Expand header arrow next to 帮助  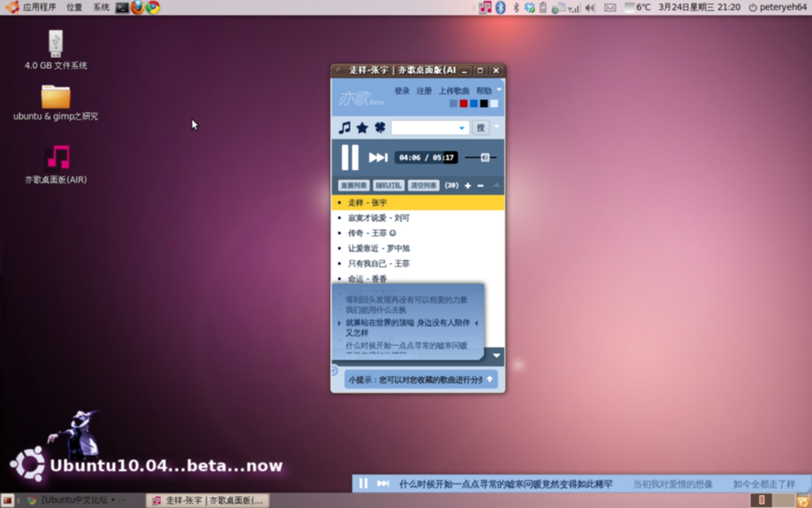[x=499, y=90]
